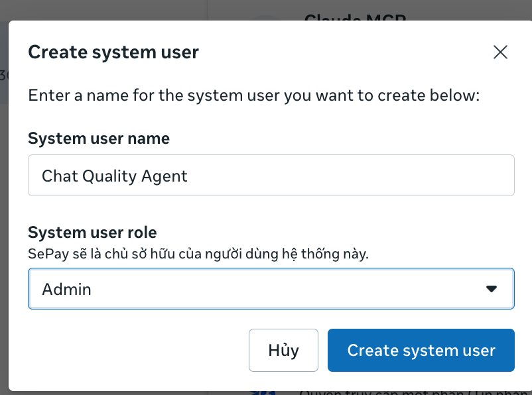Screen dimensions: 532x395
Task: Select the text Chat Quality Agent
Action: (114, 176)
